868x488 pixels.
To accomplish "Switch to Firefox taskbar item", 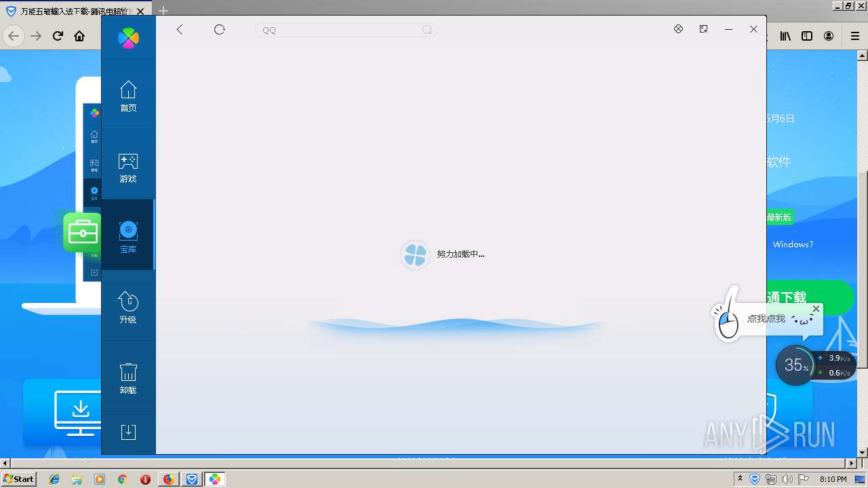I will [x=168, y=479].
